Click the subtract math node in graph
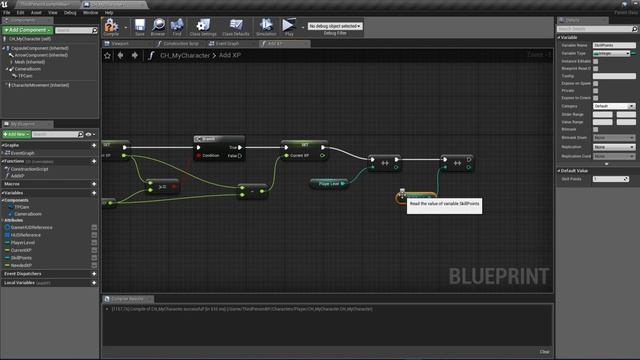Screen dimensions: 640x360 tap(253, 191)
